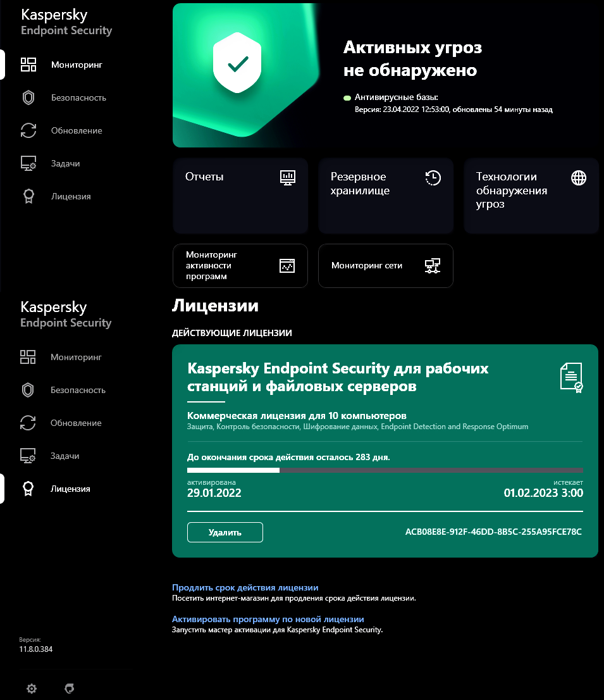The width and height of the screenshot is (604, 700).
Task: Click the globe icon on Технологии обнаружения угроз
Action: [x=579, y=178]
